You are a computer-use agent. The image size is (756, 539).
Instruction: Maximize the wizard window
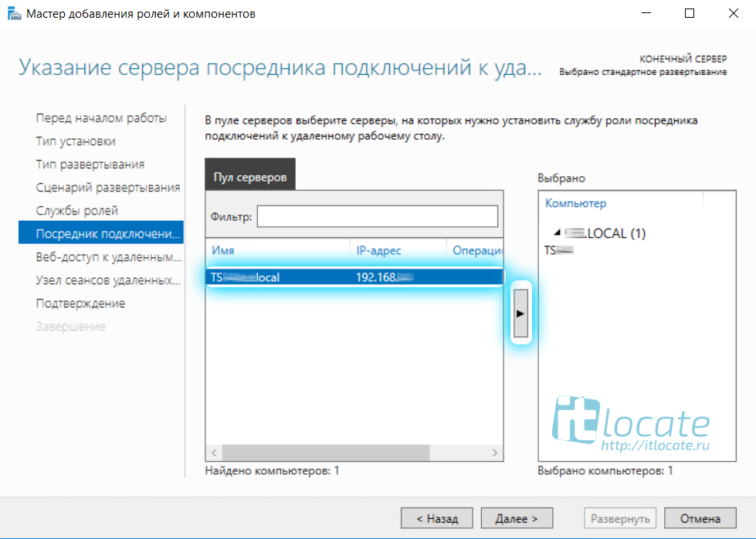690,13
